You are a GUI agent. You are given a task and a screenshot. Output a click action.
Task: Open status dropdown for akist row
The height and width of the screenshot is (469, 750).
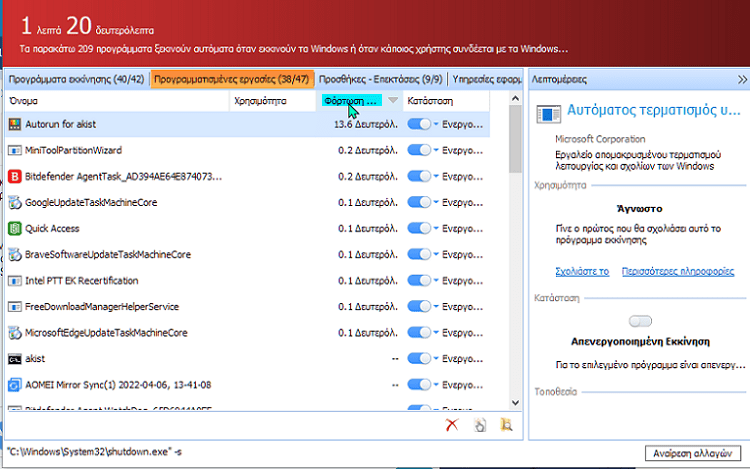coord(436,359)
